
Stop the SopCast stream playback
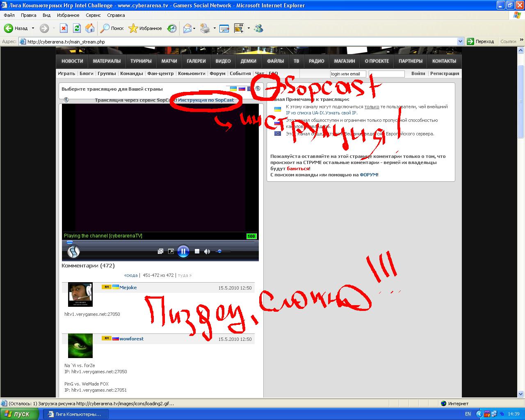click(197, 251)
